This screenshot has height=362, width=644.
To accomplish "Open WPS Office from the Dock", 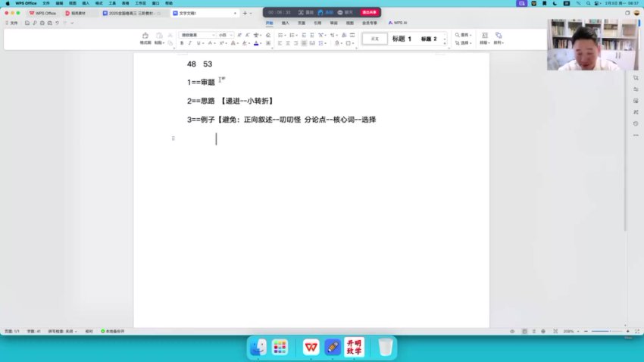I will click(311, 347).
